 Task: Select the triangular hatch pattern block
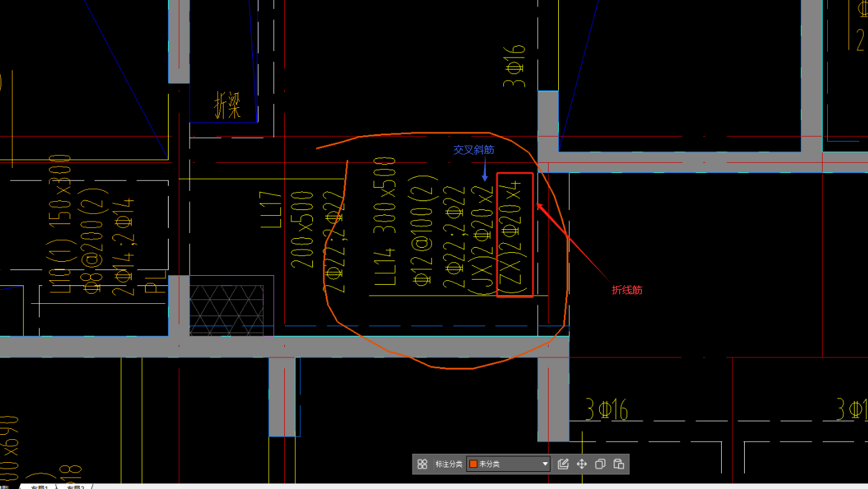point(227,310)
